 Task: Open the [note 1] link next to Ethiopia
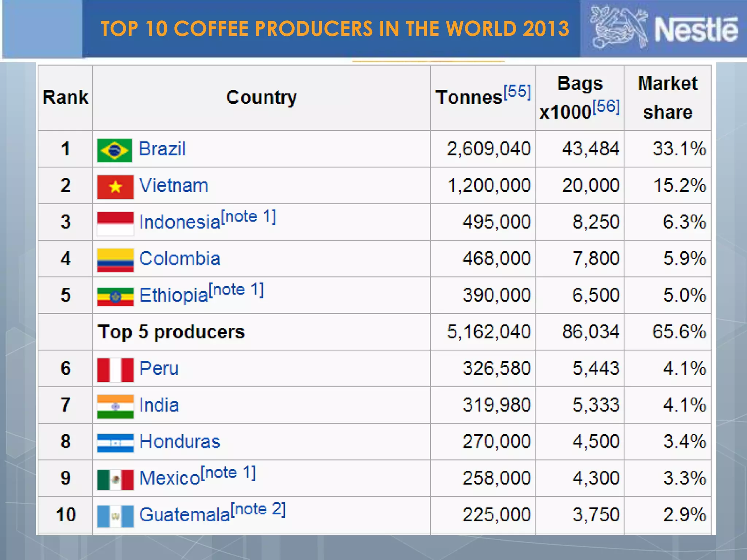pos(236,290)
